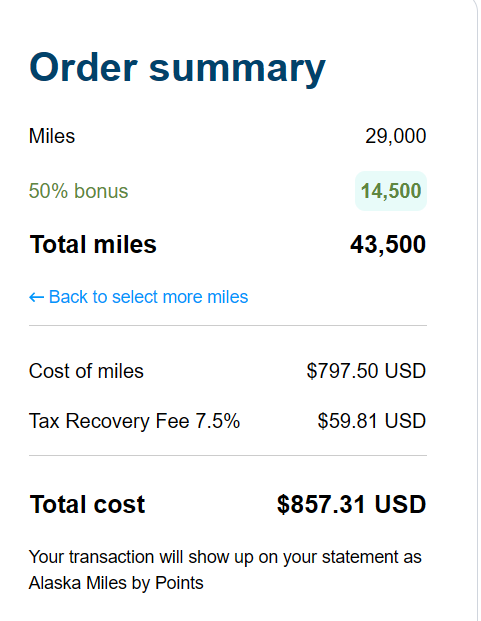Select the 43,500 total miles figure

pos(388,244)
